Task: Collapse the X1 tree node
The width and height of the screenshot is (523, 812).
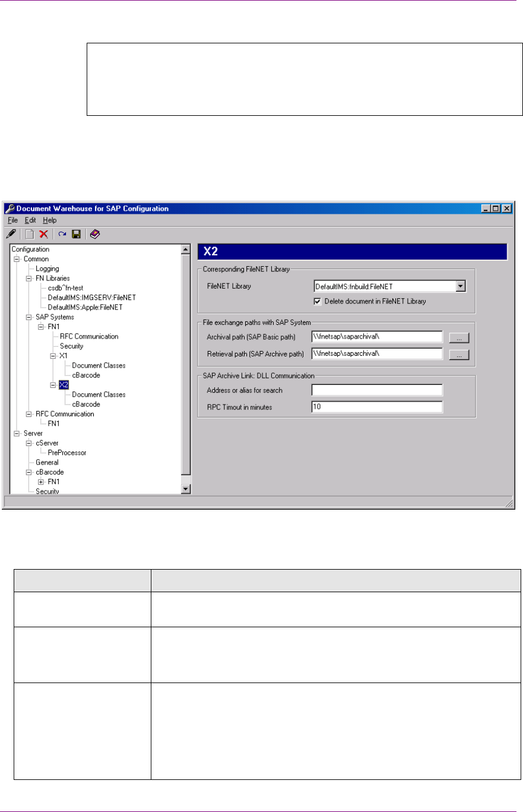Action: [x=52, y=356]
